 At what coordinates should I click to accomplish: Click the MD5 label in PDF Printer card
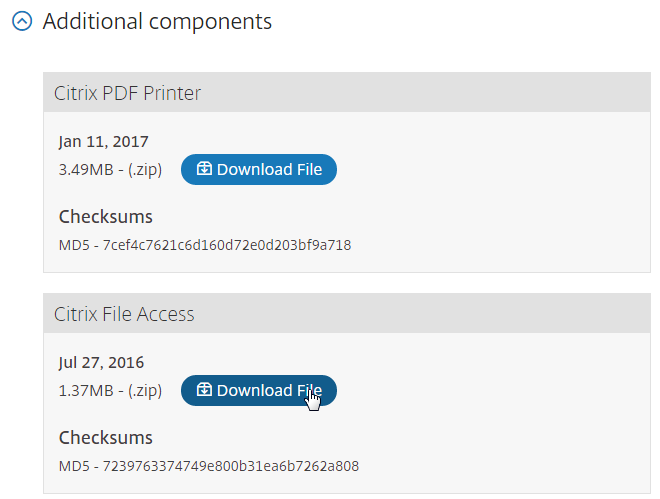73,244
